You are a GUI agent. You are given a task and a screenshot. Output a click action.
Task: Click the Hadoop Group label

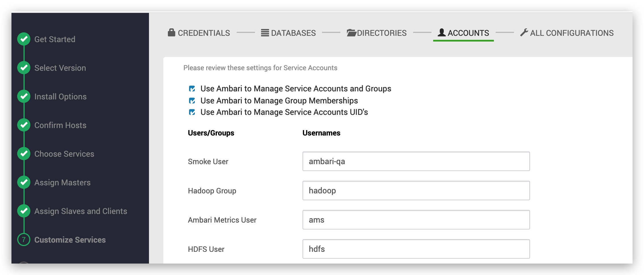click(212, 191)
